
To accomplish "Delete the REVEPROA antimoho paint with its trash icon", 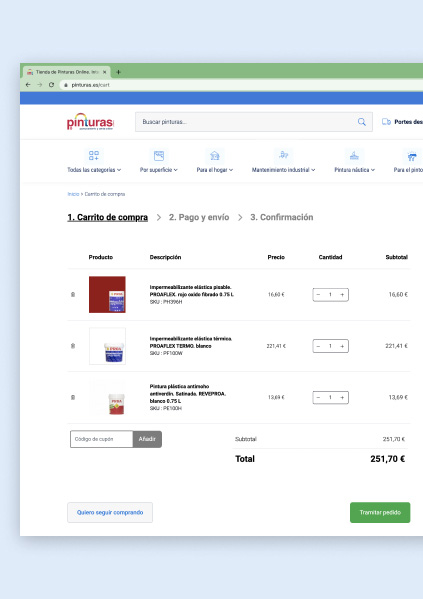I will 73,397.
